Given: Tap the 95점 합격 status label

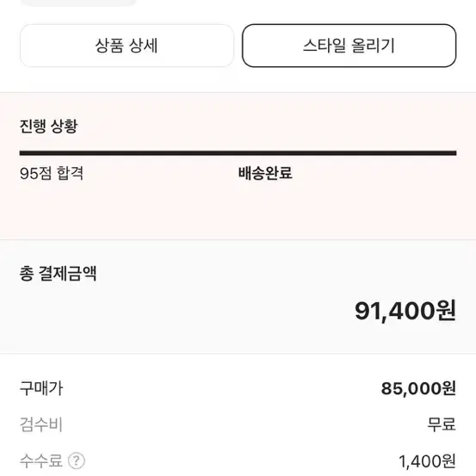Looking at the screenshot, I should 52,173.
